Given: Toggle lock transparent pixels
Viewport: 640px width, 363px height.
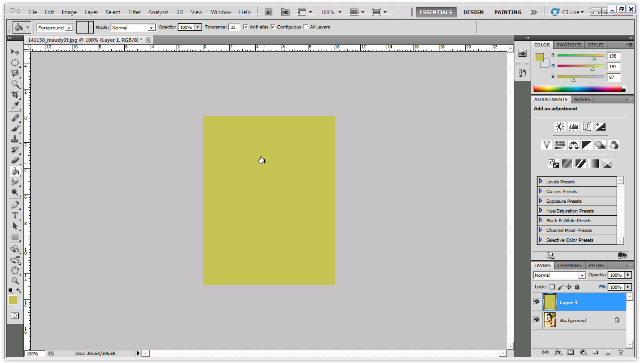Looking at the screenshot, I should [552, 287].
